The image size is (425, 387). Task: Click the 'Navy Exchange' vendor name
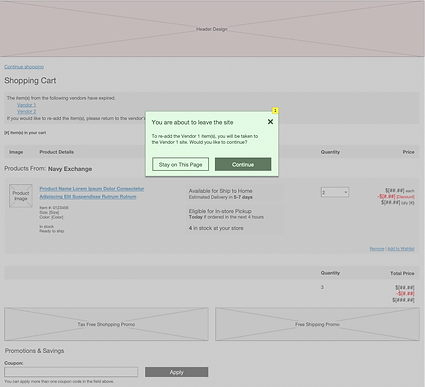(70, 169)
